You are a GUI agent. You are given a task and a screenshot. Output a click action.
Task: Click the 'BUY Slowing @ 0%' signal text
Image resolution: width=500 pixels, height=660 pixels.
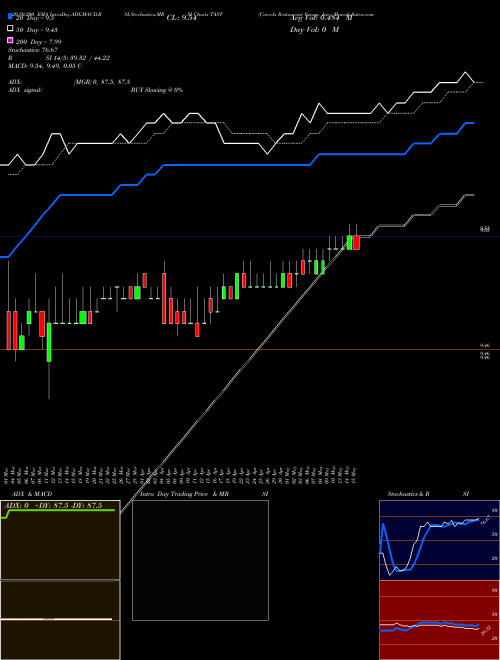pos(157,90)
